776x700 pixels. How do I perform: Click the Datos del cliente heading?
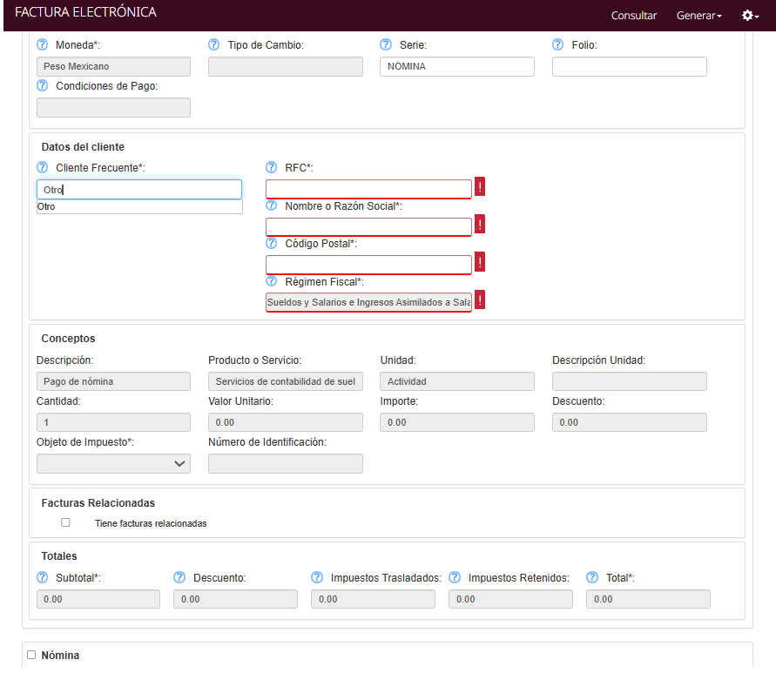click(x=83, y=147)
